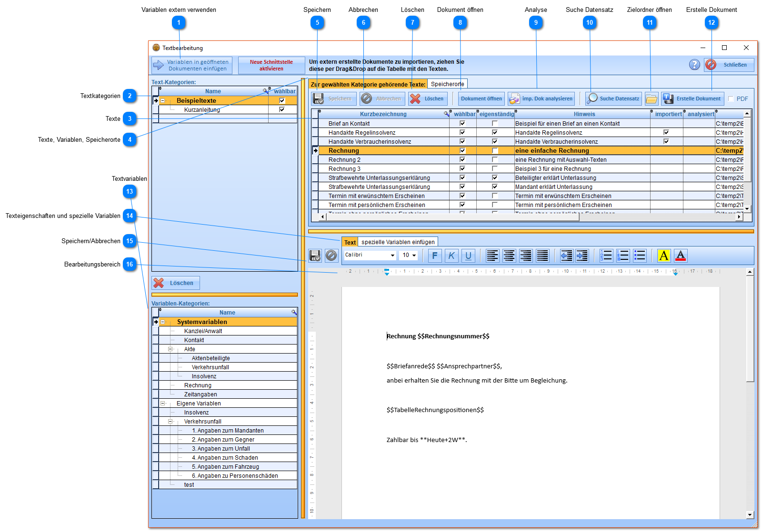This screenshot has height=532, width=762.
Task: Open the target folder icon
Action: pos(651,99)
